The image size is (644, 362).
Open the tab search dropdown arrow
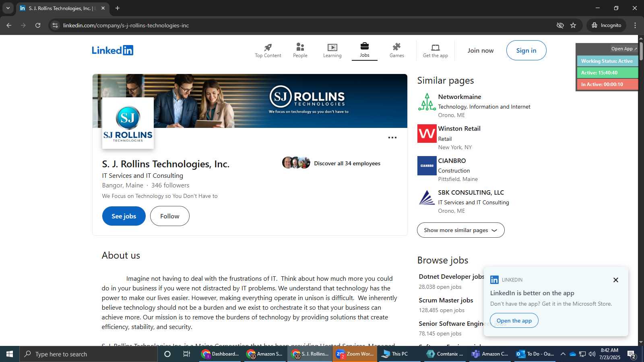pos(8,8)
